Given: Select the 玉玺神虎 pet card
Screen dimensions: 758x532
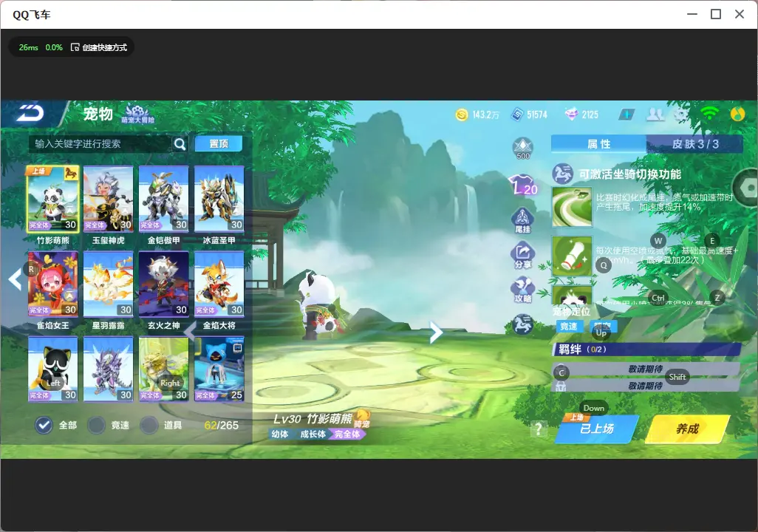Looking at the screenshot, I should [x=109, y=199].
